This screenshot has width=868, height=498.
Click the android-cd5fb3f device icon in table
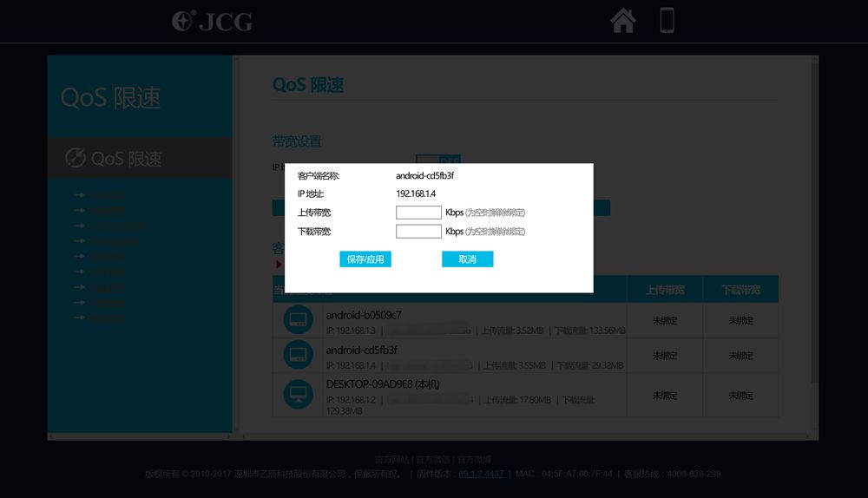point(298,355)
